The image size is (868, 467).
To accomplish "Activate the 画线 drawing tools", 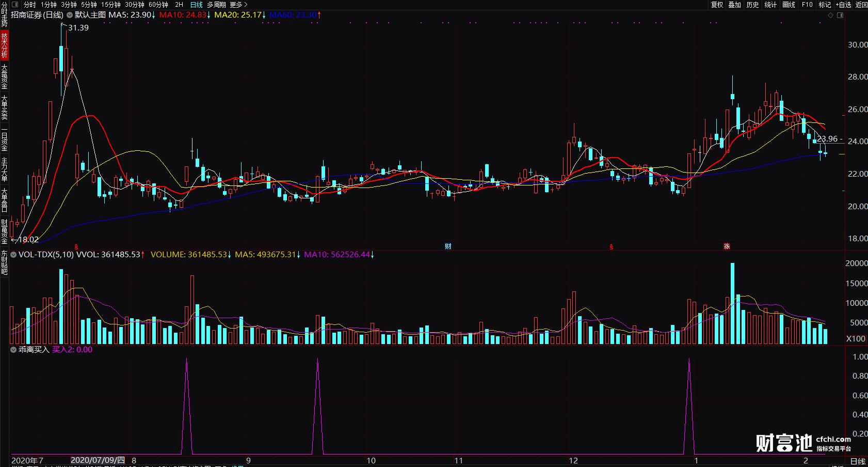I will (x=789, y=5).
